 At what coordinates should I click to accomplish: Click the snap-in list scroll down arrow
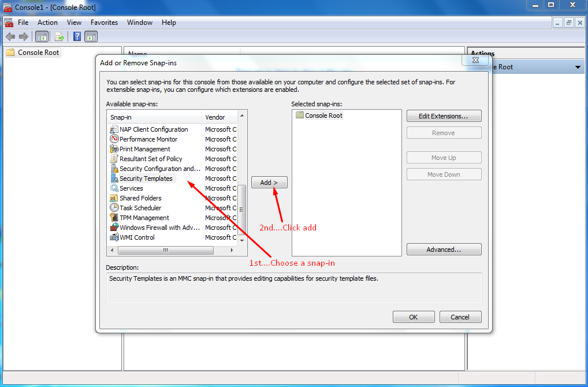pyautogui.click(x=242, y=240)
